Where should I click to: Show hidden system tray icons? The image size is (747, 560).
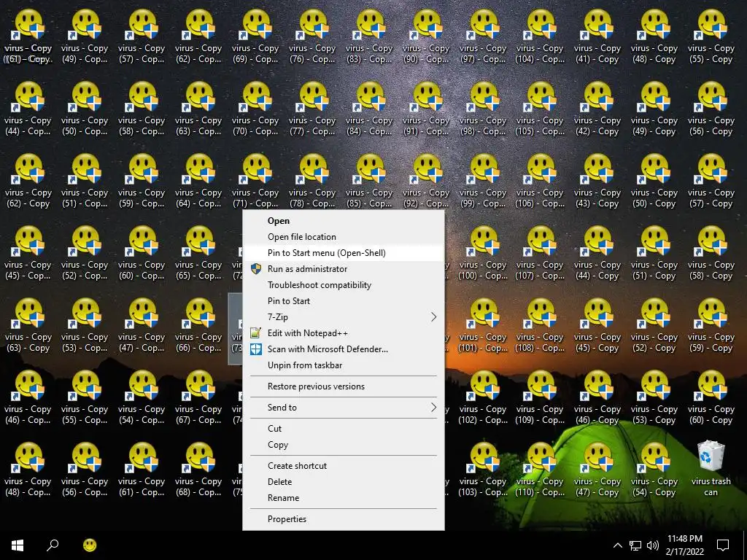(617, 545)
